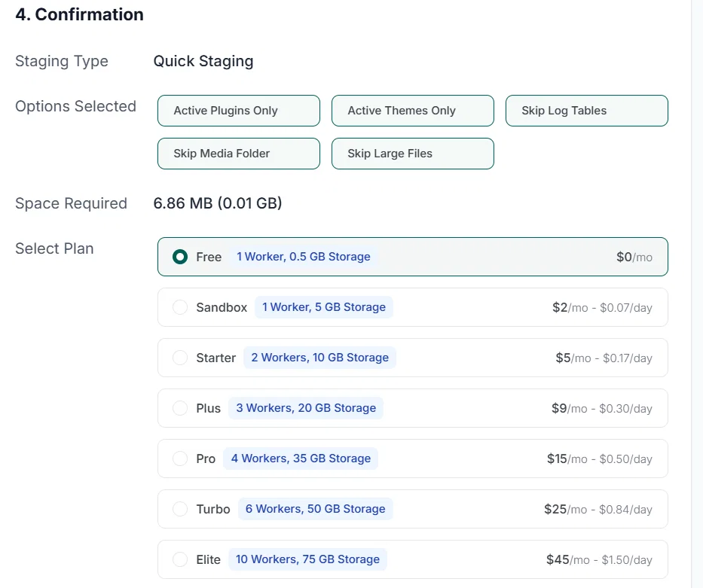703x588 pixels.
Task: Select the Starter plan radio button
Action: (x=180, y=358)
